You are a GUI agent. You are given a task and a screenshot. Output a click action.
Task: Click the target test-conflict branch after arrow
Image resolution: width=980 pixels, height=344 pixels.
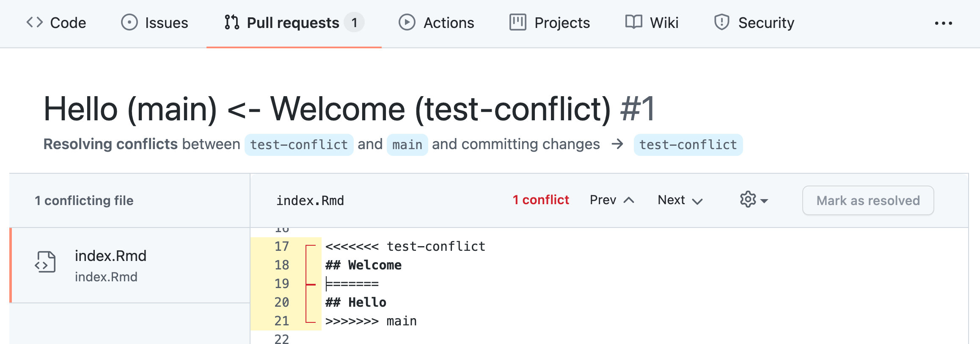point(688,145)
